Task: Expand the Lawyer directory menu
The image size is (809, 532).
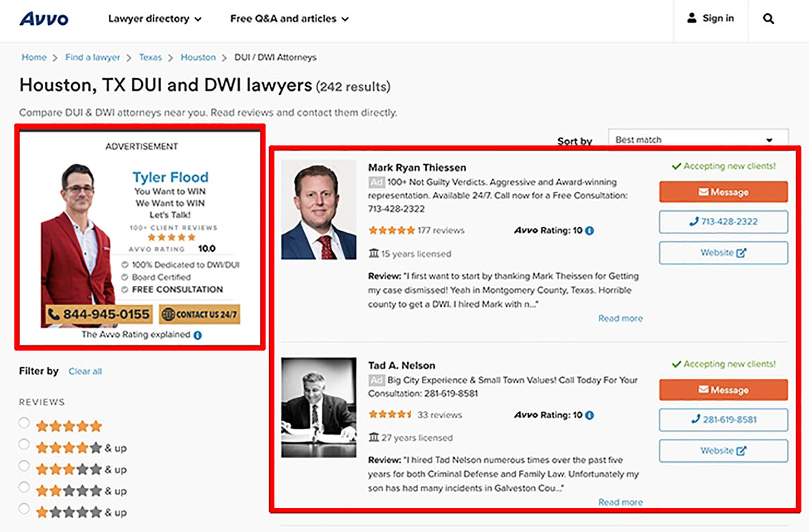Action: coord(155,19)
